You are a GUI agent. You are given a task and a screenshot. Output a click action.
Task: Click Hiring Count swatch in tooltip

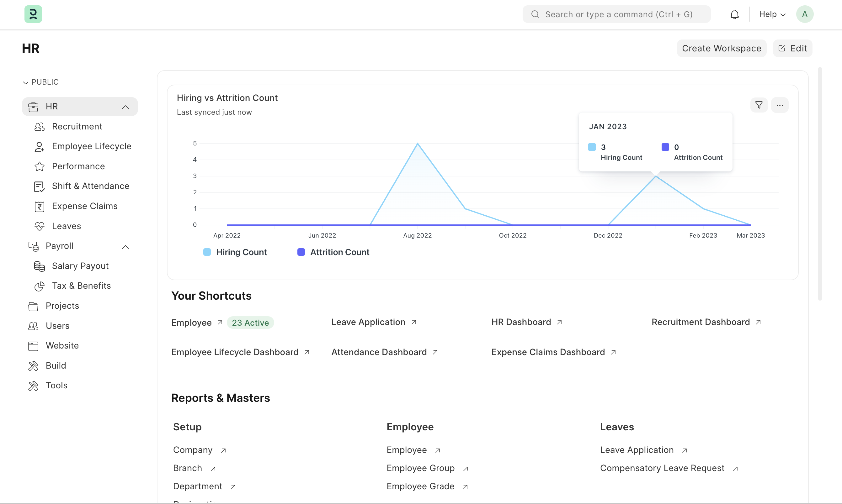591,147
